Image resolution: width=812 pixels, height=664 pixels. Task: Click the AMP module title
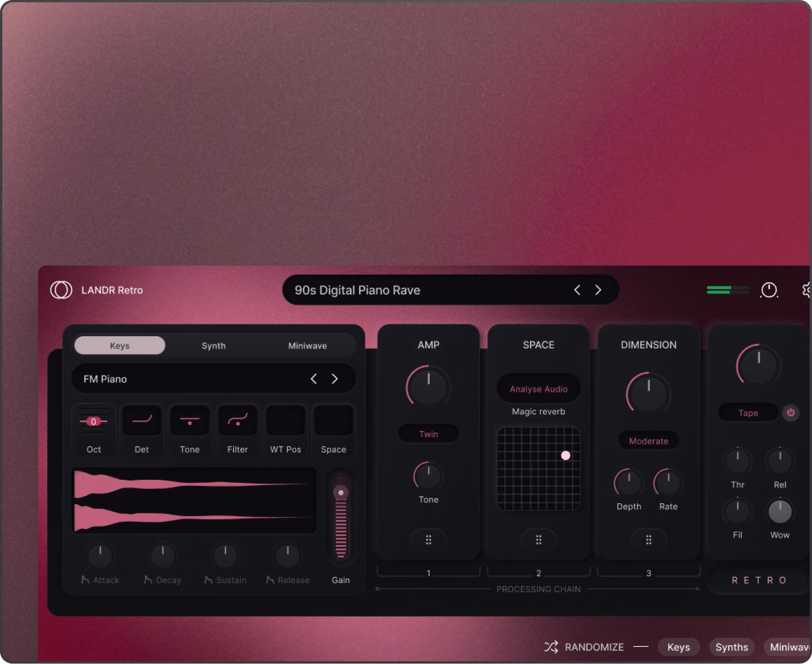(429, 345)
